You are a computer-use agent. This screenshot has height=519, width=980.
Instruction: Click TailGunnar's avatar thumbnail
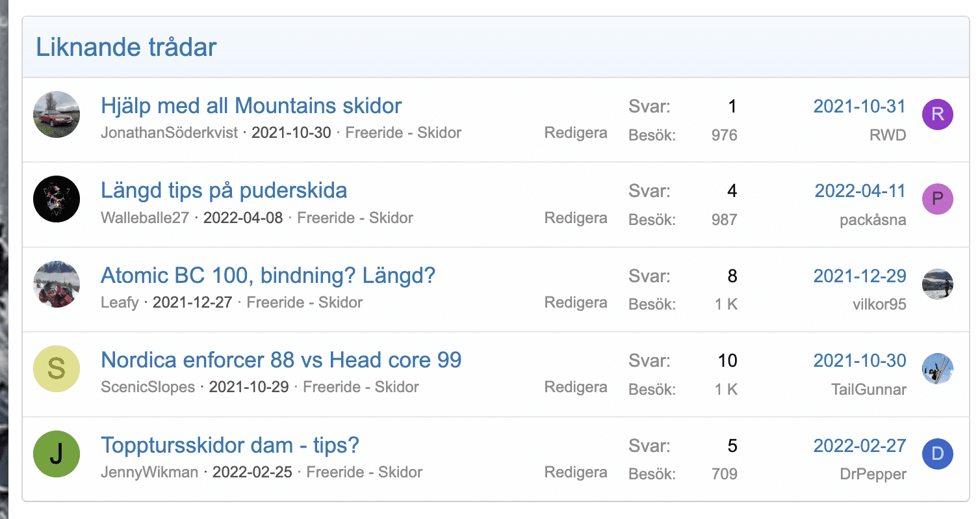[937, 369]
